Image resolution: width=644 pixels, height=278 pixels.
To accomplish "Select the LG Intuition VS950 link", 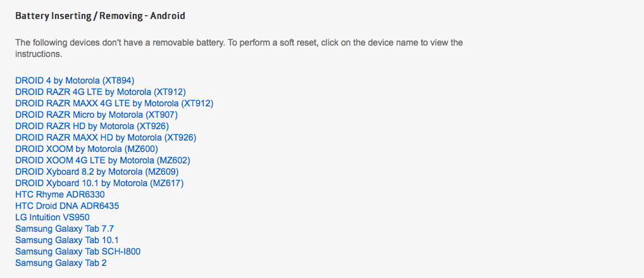I will (x=52, y=217).
